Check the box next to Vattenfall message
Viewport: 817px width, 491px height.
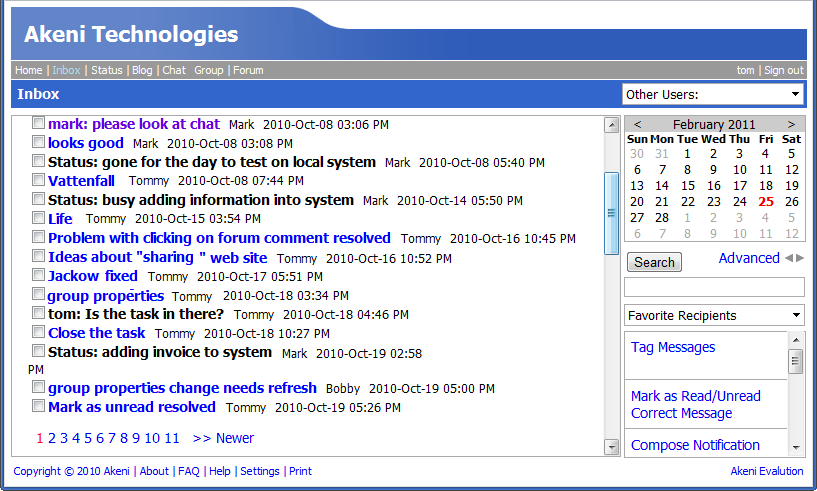38,180
